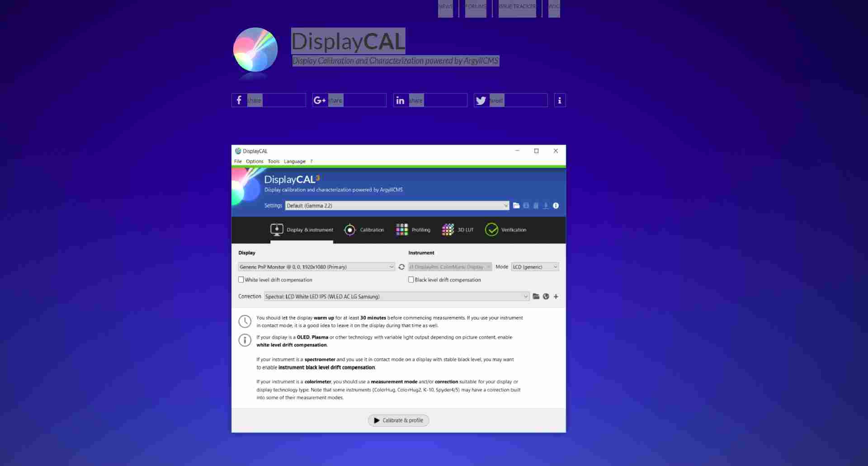Click the save settings disk icon
Screen dimensions: 868x466
(x=526, y=206)
